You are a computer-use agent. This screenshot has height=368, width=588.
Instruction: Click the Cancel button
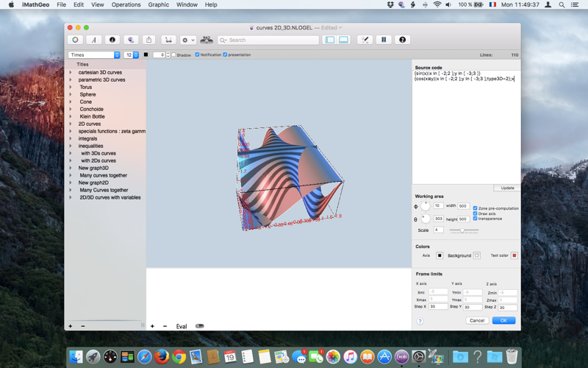tap(477, 320)
